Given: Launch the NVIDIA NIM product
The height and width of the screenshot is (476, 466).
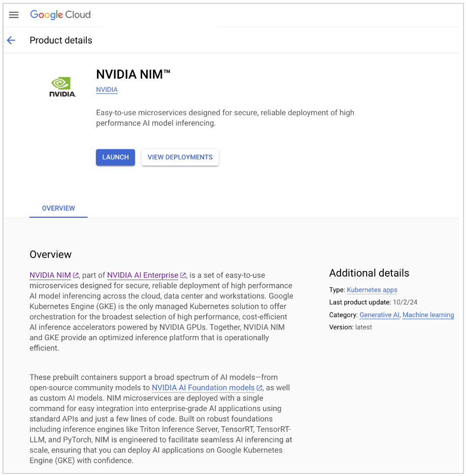Looking at the screenshot, I should pyautogui.click(x=115, y=157).
